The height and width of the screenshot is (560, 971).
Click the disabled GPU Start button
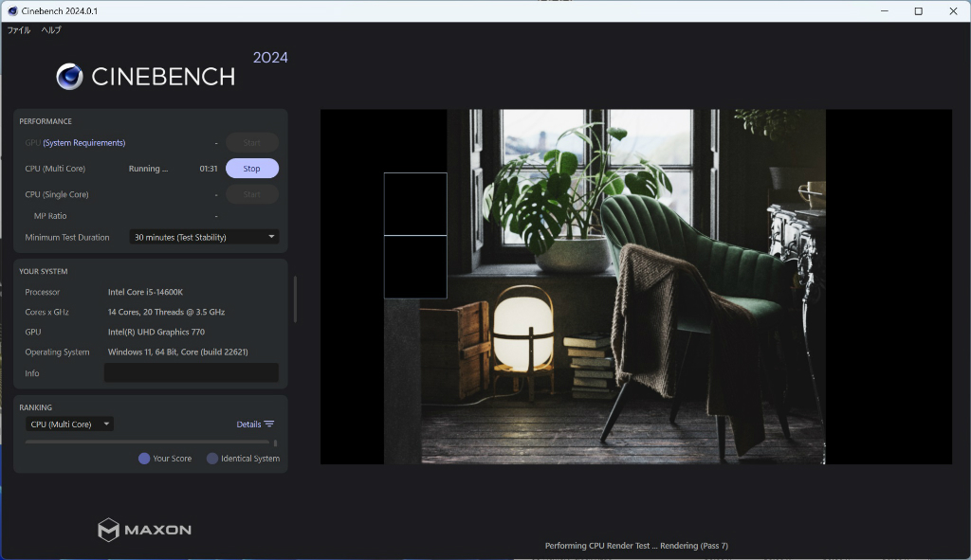point(252,143)
